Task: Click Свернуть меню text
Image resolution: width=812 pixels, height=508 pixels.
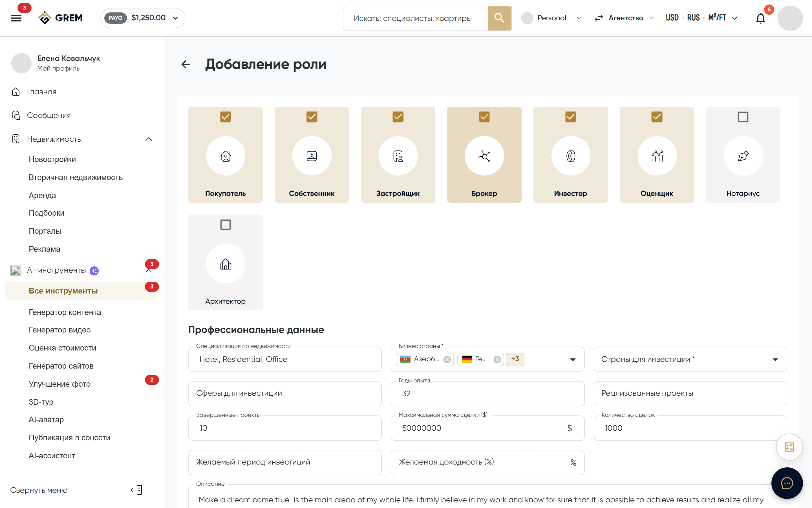Action: point(39,490)
